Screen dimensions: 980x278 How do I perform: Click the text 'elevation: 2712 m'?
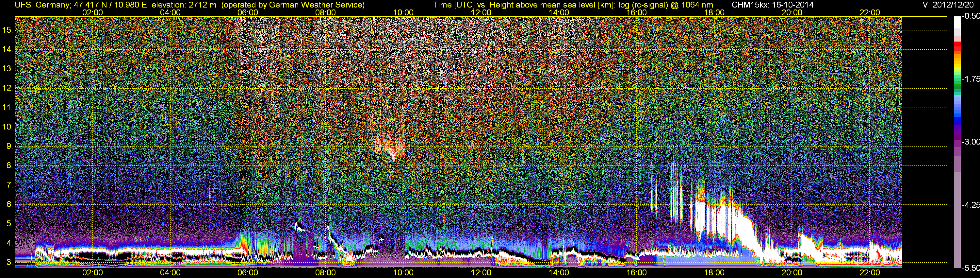click(x=184, y=5)
